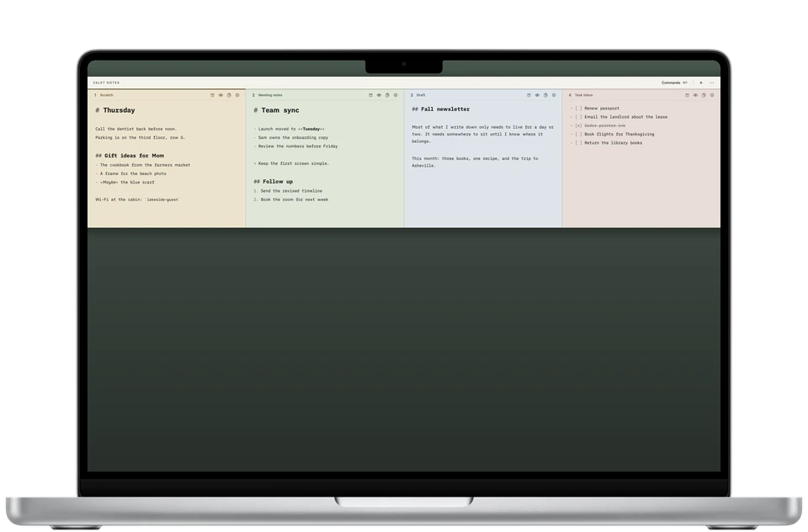Viewport: 808px width, 532px height.
Task: Check the Email the landlord task box
Action: click(x=579, y=117)
